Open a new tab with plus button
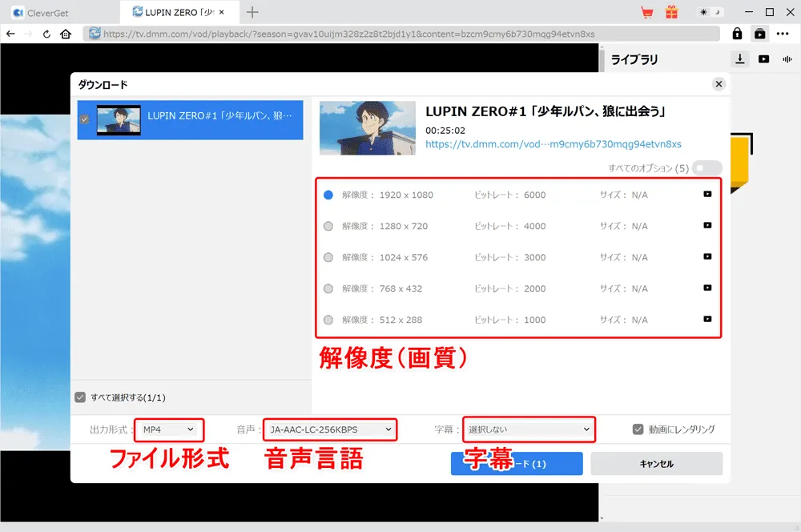This screenshot has height=532, width=801. click(x=252, y=12)
